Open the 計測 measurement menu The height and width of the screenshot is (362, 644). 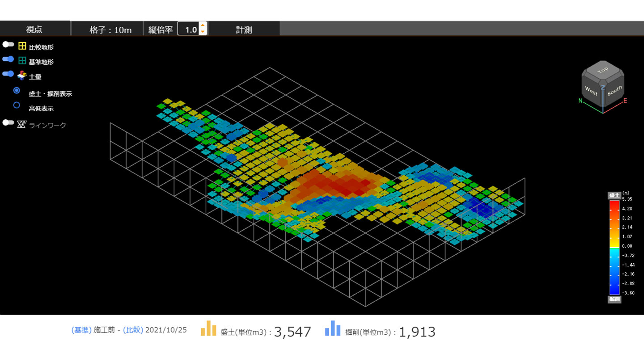tap(244, 29)
